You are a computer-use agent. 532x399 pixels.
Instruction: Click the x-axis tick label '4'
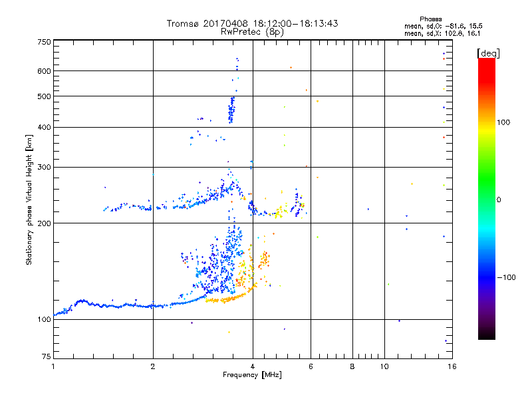(x=253, y=366)
